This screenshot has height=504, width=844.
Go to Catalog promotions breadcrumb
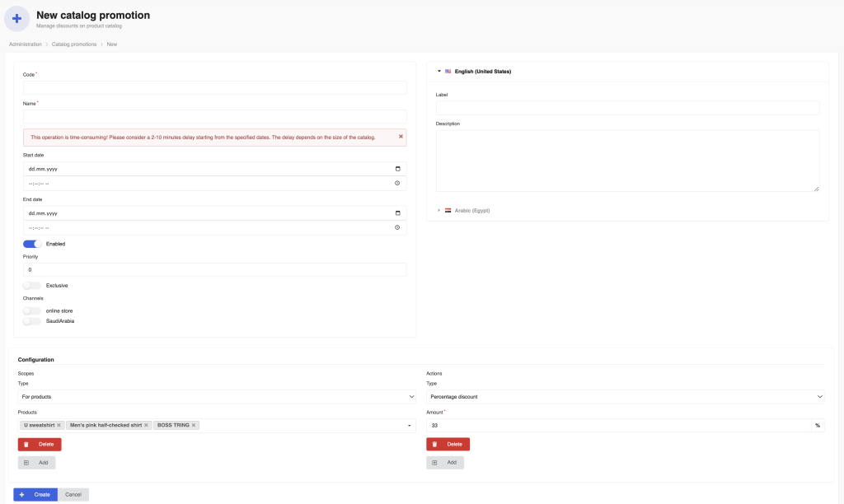(x=74, y=44)
